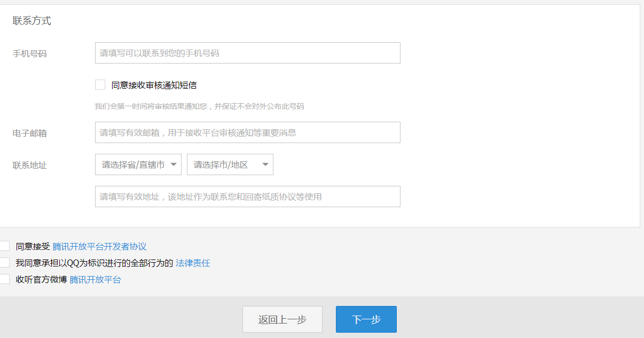Toggle the SMS notification agreement off
Screen dimensions: 644x338
coord(100,84)
